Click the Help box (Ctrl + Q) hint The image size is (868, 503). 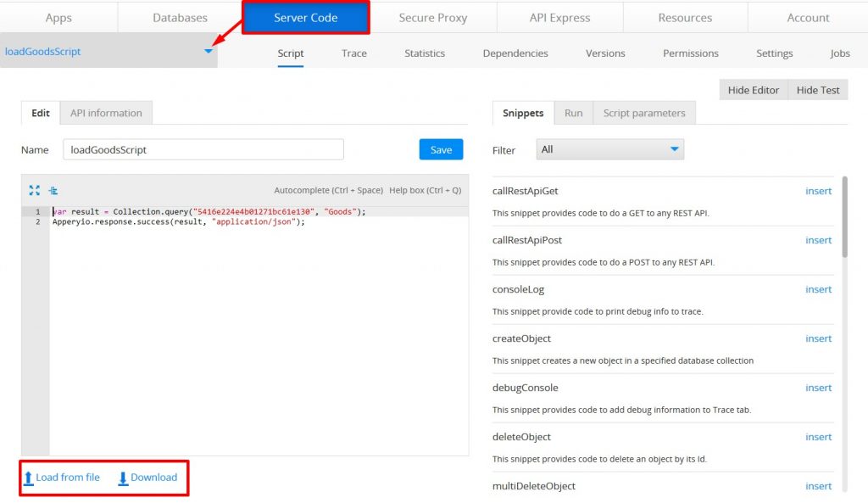tap(426, 190)
